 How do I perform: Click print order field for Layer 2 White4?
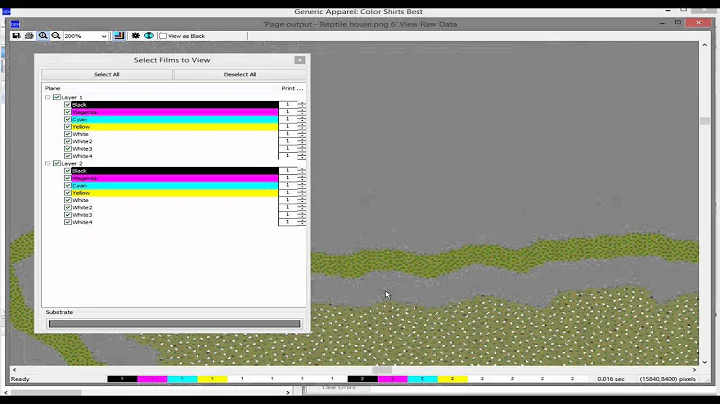(x=288, y=222)
